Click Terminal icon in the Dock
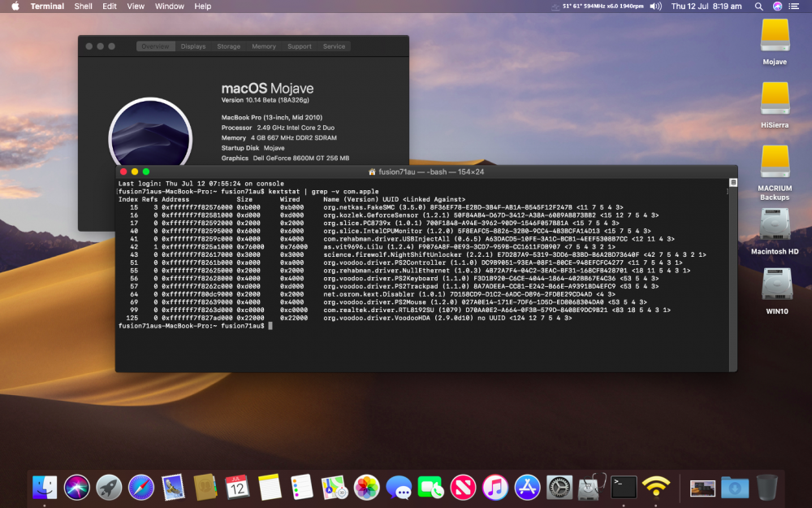The width and height of the screenshot is (812, 508). click(624, 488)
